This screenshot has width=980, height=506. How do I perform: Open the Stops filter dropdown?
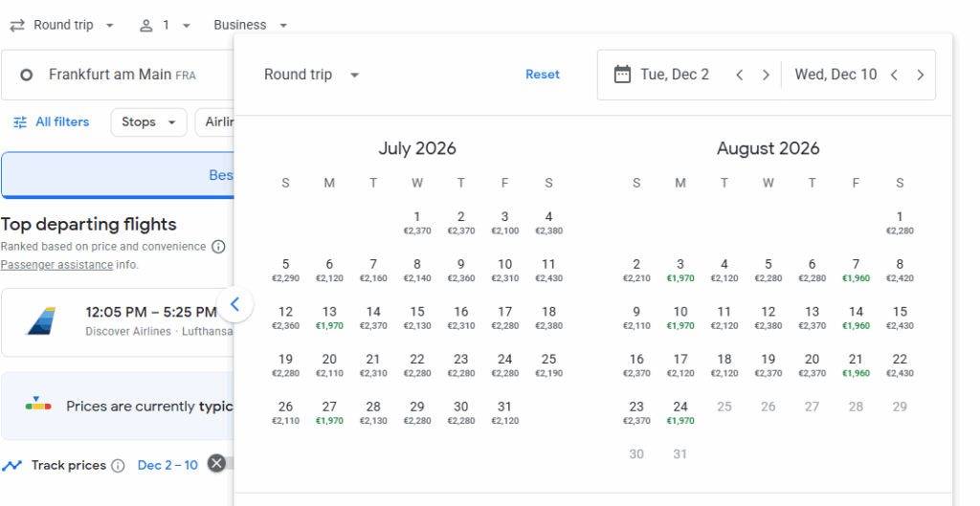pyautogui.click(x=148, y=122)
